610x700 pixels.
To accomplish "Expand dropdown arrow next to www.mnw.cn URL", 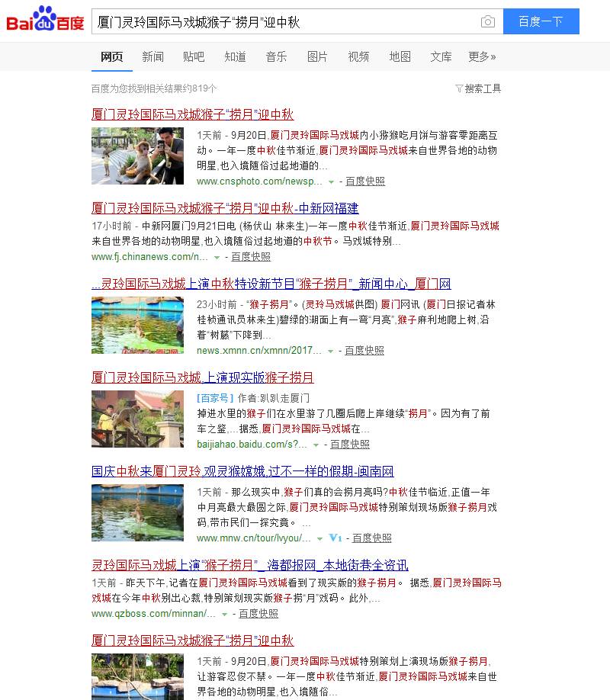I will pos(319,538).
